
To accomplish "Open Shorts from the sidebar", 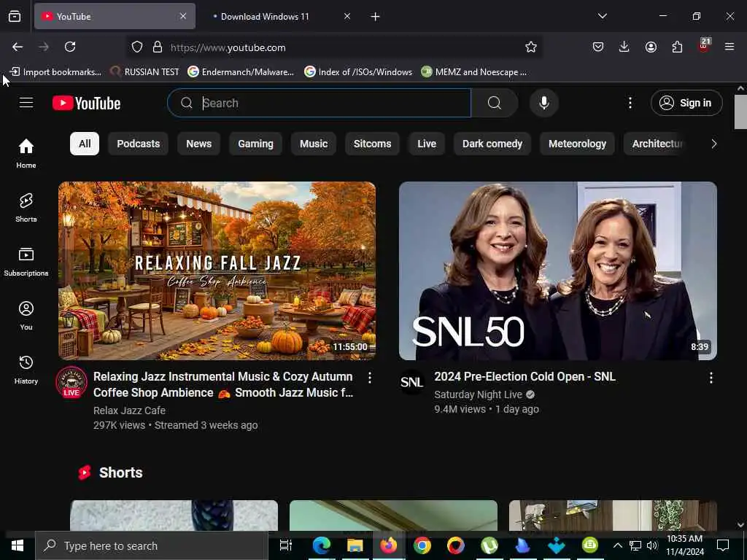I will point(26,207).
